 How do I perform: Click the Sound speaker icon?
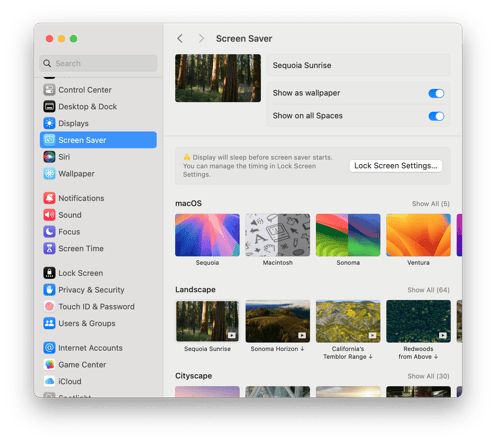(49, 215)
